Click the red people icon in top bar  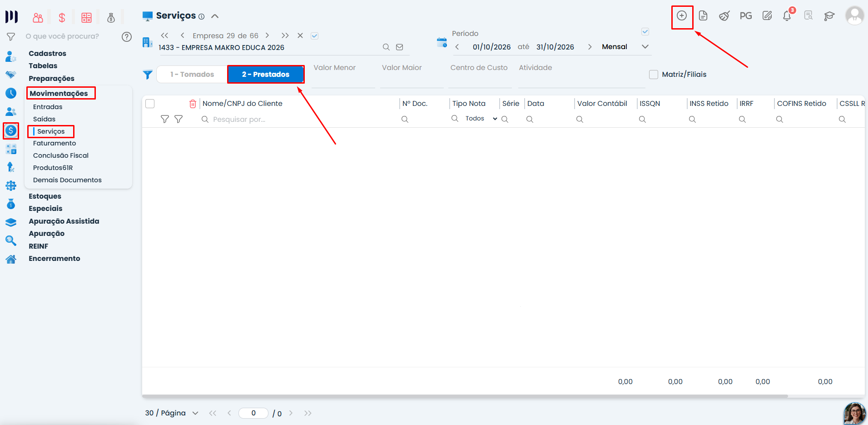(x=38, y=18)
